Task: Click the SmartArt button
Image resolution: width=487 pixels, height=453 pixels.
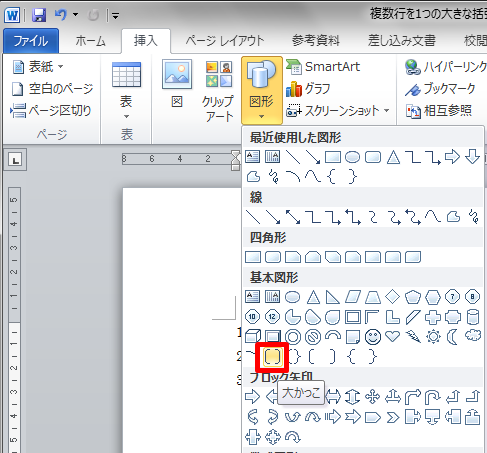Action: (x=323, y=67)
